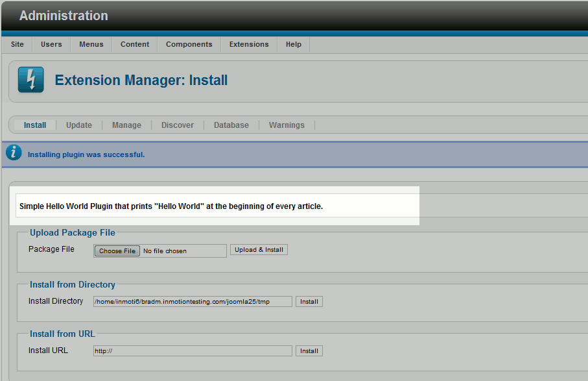Image resolution: width=588 pixels, height=381 pixels.
Task: Open the Database tab
Action: click(231, 125)
